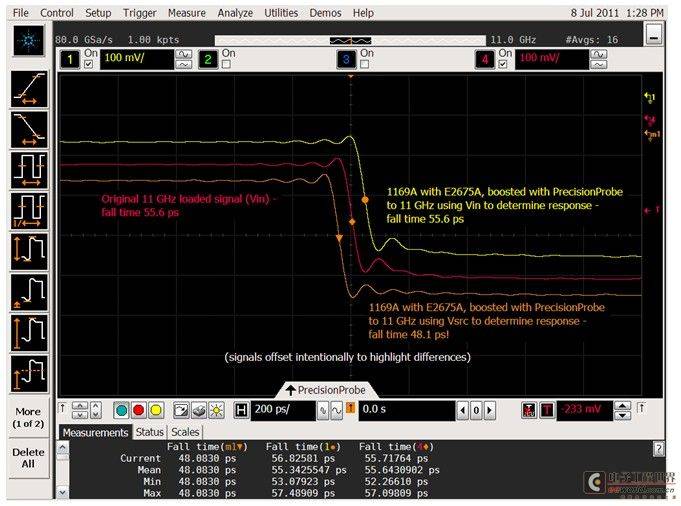Click the Agilent logo icon at top left
681x506 pixels.
pyautogui.click(x=29, y=40)
